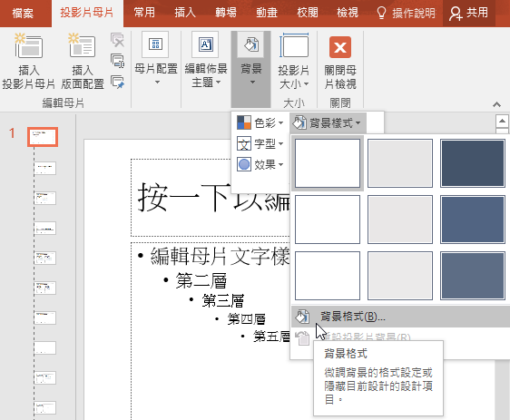Select the seventh layout thumbnail under the master
The width and height of the screenshot is (510, 420).
44,347
